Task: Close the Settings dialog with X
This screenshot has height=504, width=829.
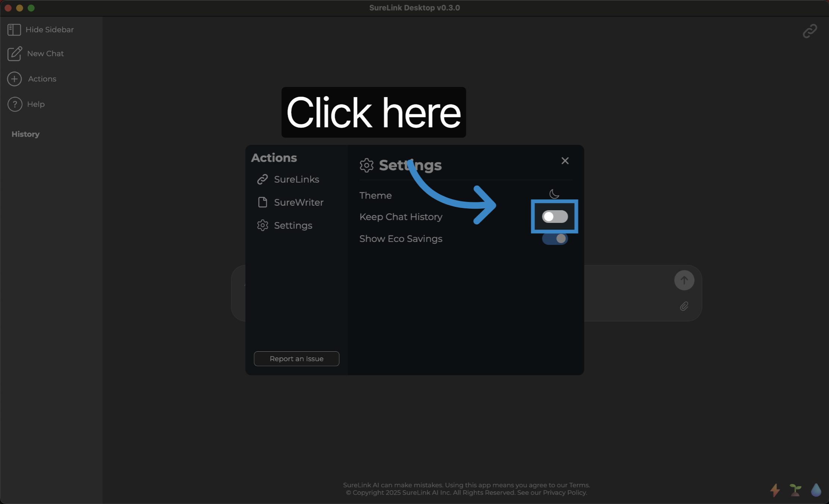Action: point(565,161)
